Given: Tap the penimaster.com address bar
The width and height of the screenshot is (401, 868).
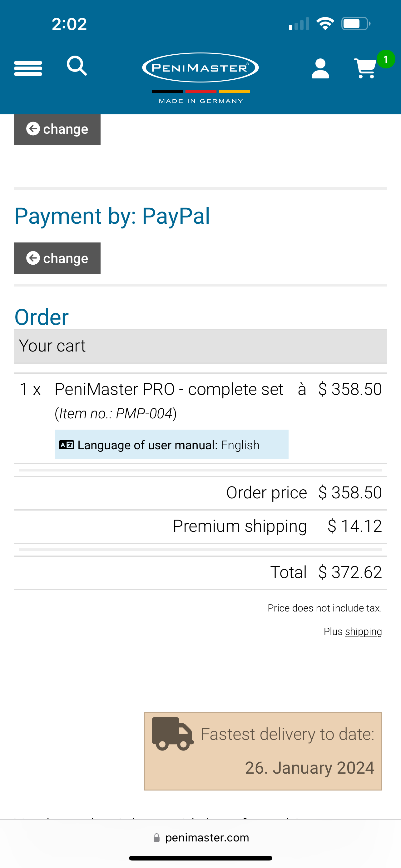Looking at the screenshot, I should click(207, 838).
